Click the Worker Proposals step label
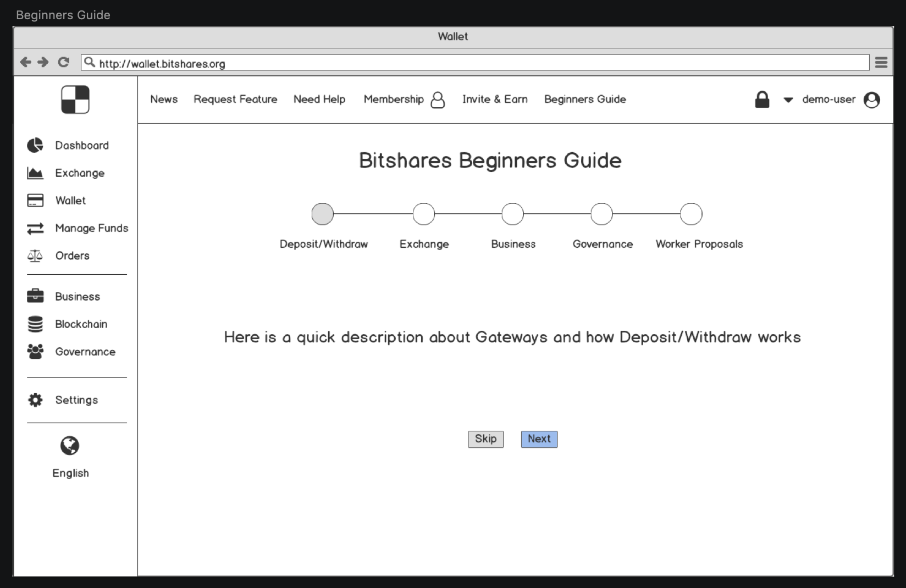The image size is (906, 588). click(x=699, y=244)
